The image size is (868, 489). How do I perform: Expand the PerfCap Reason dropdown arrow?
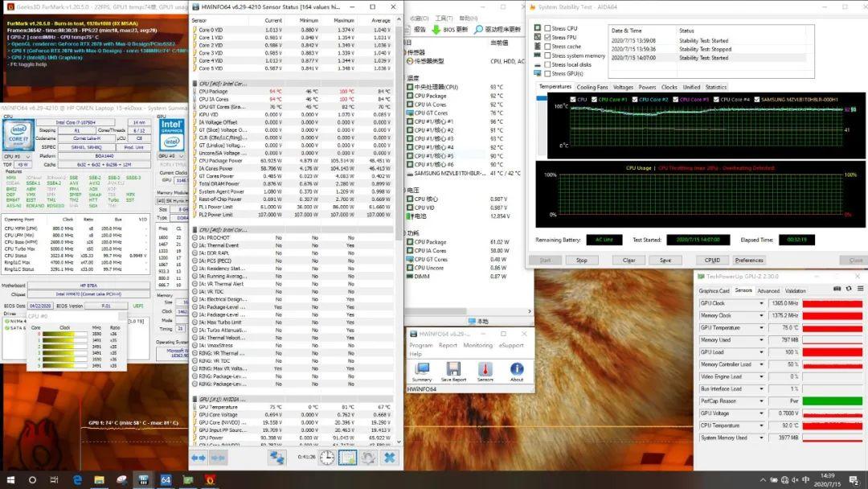[x=761, y=401]
